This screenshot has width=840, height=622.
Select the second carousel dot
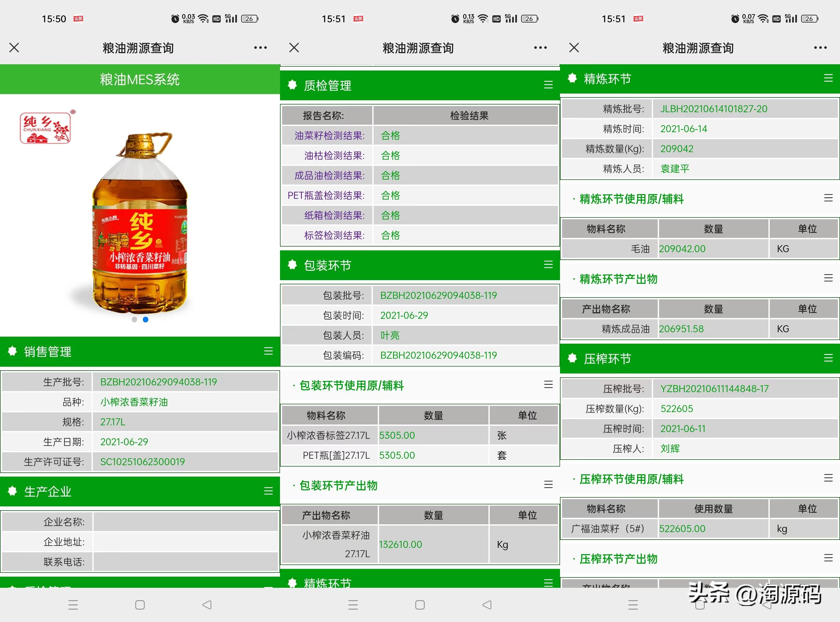click(x=146, y=320)
